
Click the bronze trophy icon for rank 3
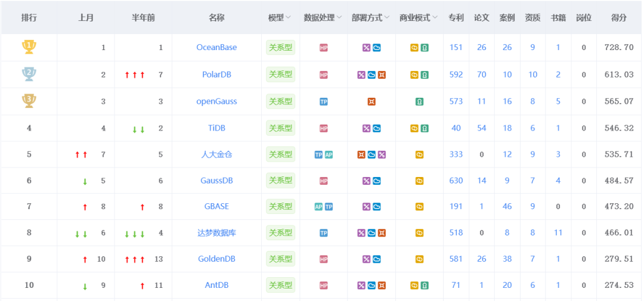pyautogui.click(x=29, y=101)
